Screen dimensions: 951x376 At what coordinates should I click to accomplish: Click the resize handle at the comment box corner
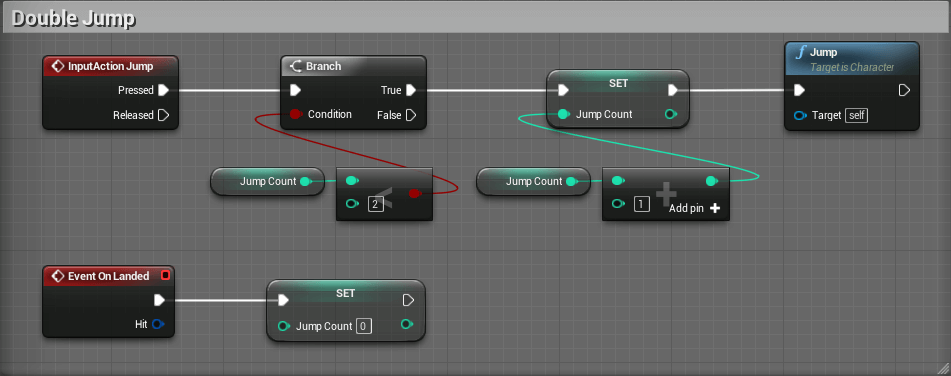click(943, 368)
